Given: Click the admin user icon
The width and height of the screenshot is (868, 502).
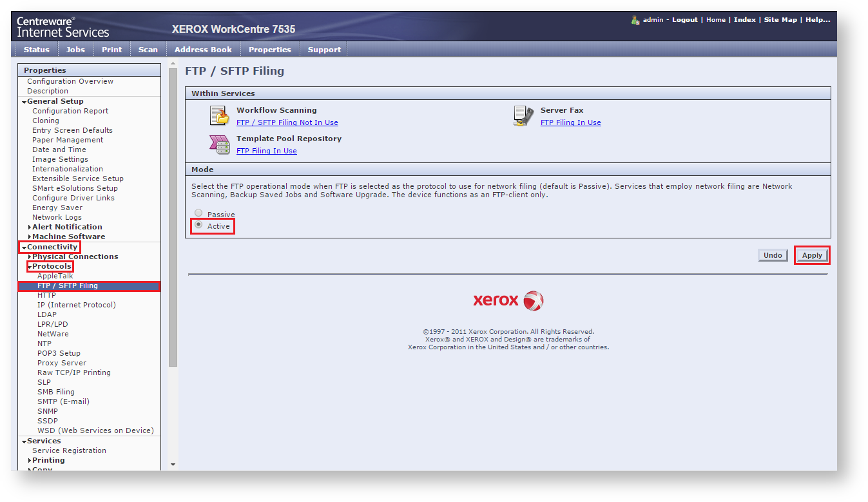Looking at the screenshot, I should pos(635,20).
